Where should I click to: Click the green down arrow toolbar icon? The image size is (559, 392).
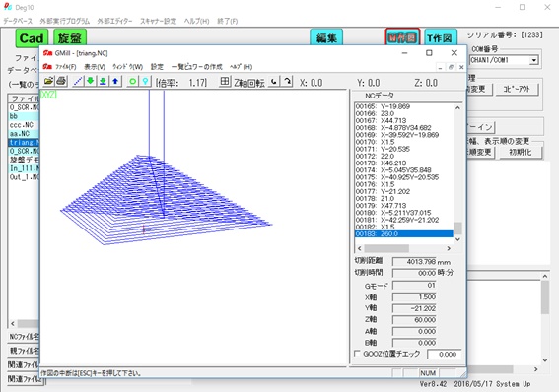tap(90, 81)
